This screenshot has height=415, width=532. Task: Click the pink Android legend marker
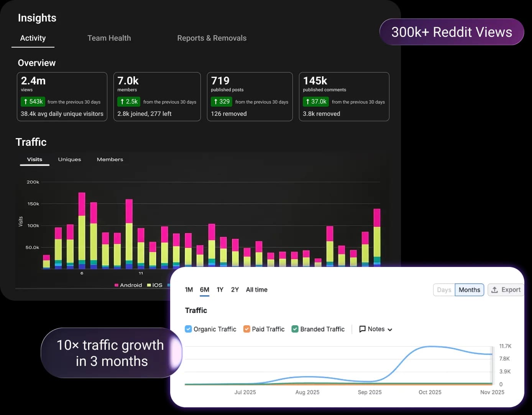[117, 285]
